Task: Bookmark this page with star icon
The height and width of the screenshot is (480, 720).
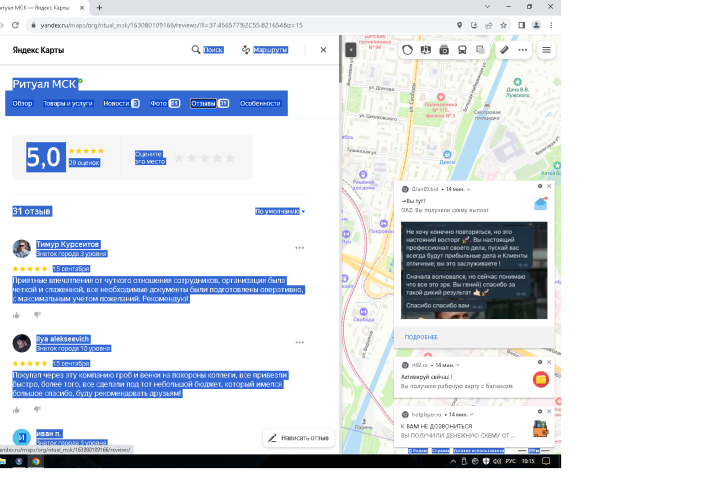Action: 503,25
